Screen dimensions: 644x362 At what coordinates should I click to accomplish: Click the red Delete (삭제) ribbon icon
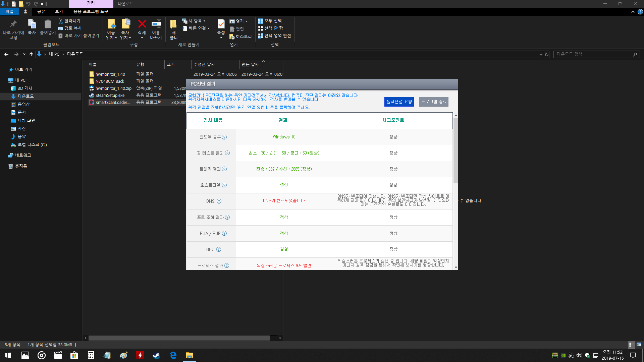point(142,24)
